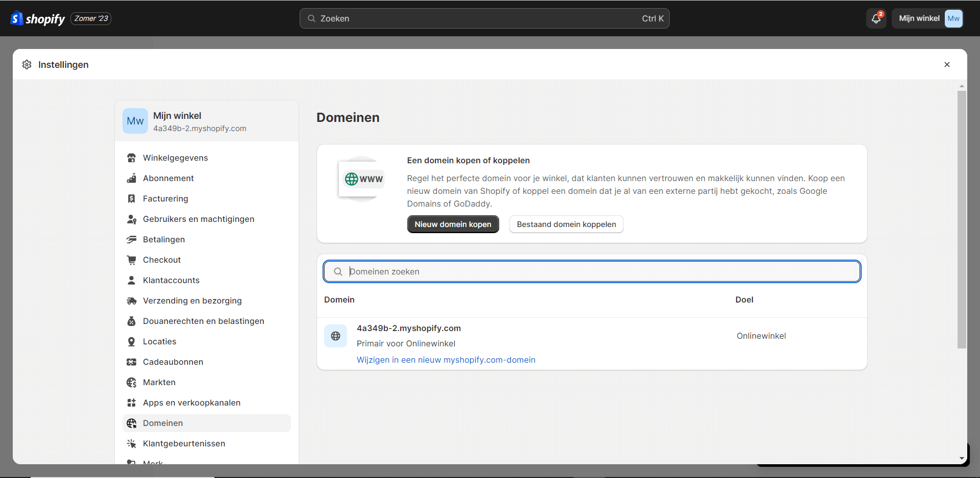Open the Mijn winkel account menu

click(x=927, y=18)
